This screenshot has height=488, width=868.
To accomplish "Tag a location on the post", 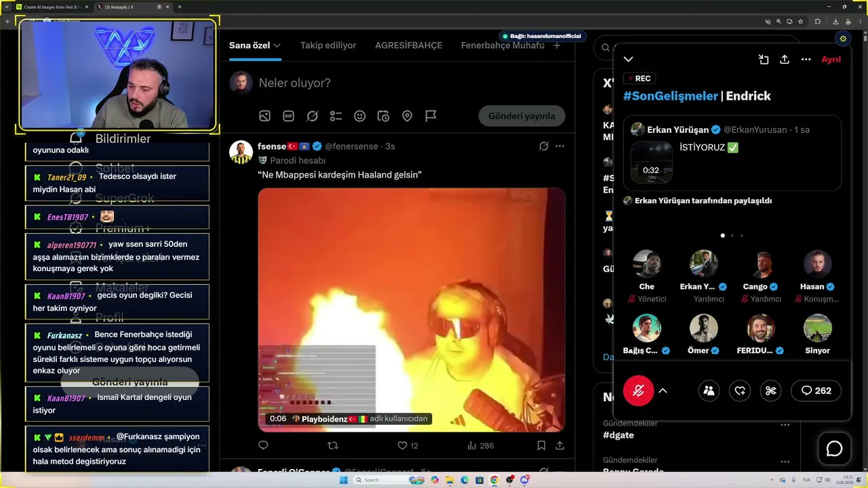I will [407, 116].
